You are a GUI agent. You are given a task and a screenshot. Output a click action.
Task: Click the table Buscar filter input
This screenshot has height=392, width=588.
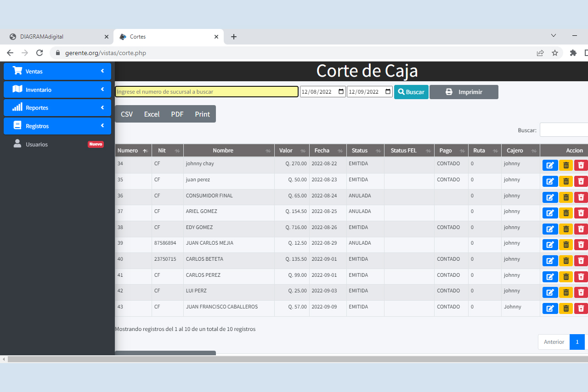coord(564,130)
